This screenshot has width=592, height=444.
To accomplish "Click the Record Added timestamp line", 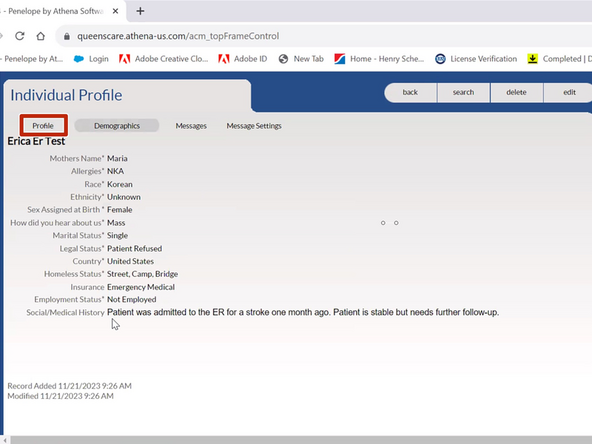I will 69,386.
